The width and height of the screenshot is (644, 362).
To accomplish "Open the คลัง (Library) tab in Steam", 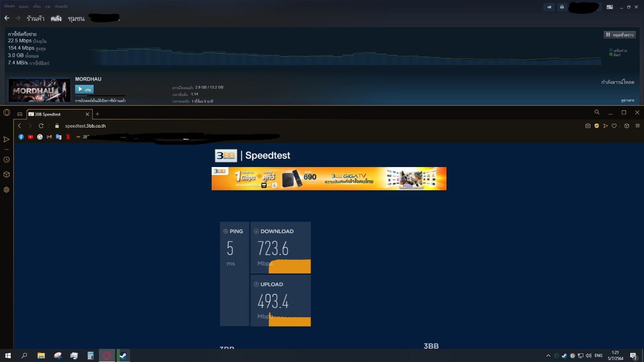I will [56, 18].
